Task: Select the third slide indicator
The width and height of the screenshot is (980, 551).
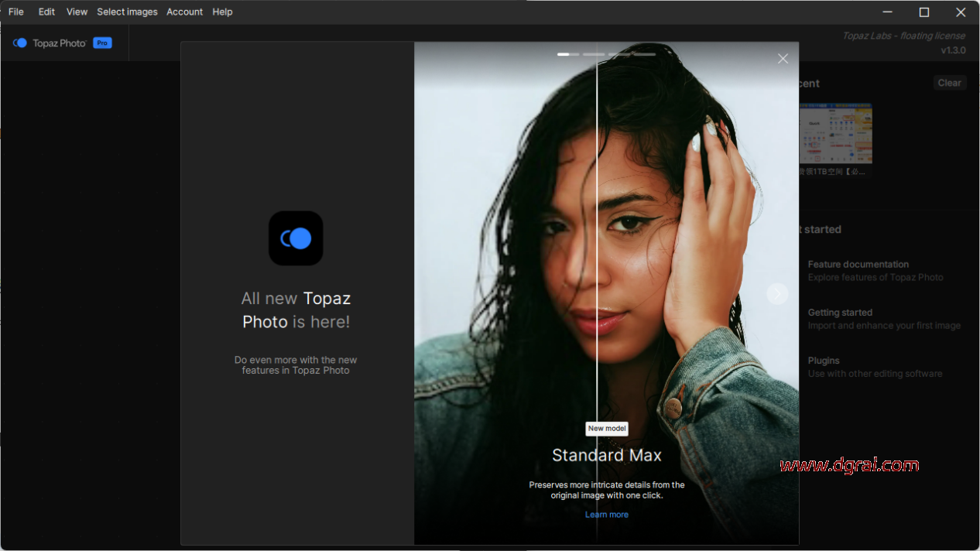Action: pyautogui.click(x=619, y=54)
